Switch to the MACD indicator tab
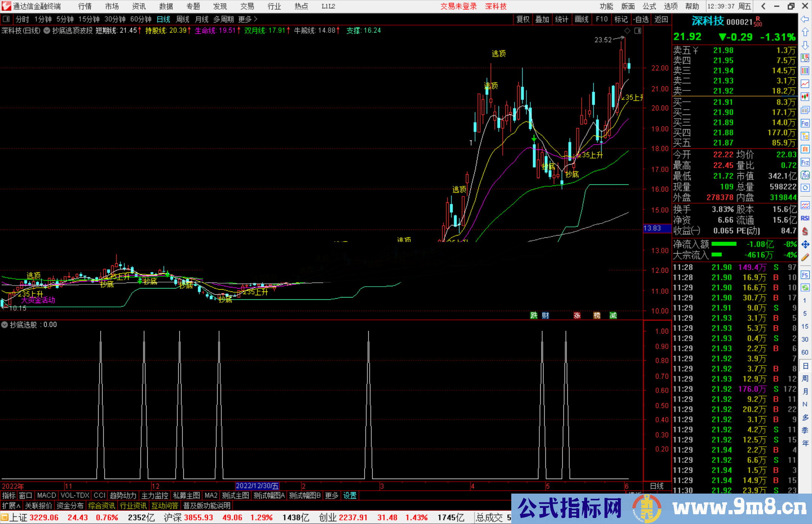 [x=47, y=495]
